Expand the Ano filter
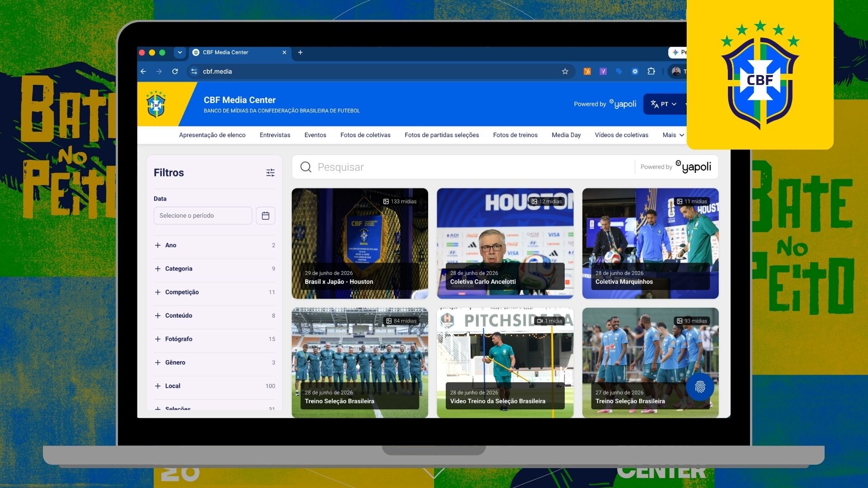The image size is (868, 488). tap(214, 245)
